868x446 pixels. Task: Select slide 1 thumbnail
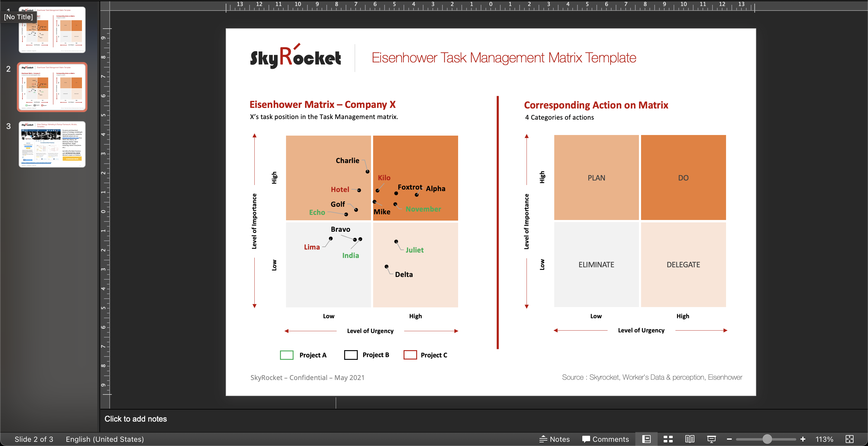point(52,30)
